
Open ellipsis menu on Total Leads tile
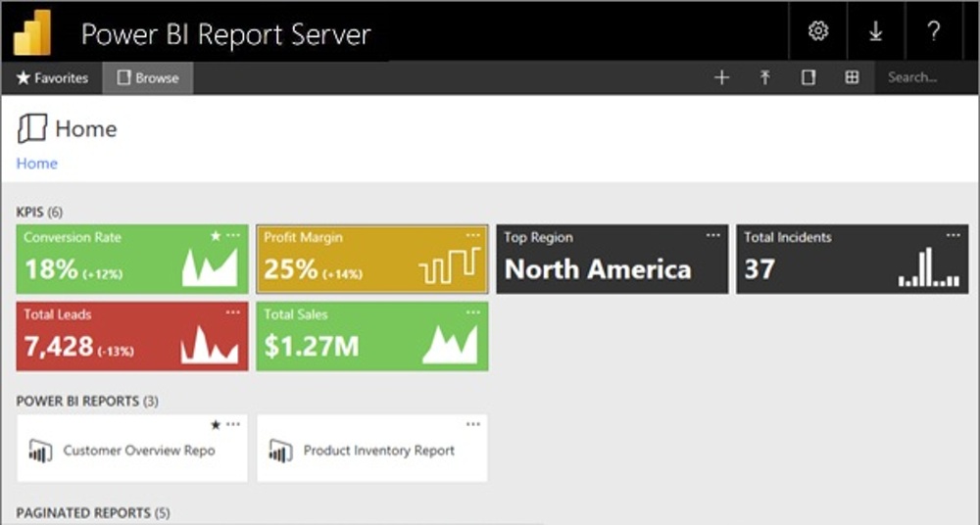pyautogui.click(x=233, y=312)
